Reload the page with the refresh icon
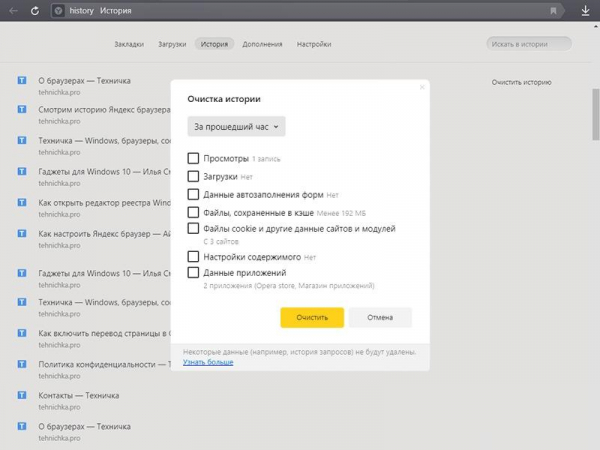This screenshot has height=450, width=600. point(35,11)
